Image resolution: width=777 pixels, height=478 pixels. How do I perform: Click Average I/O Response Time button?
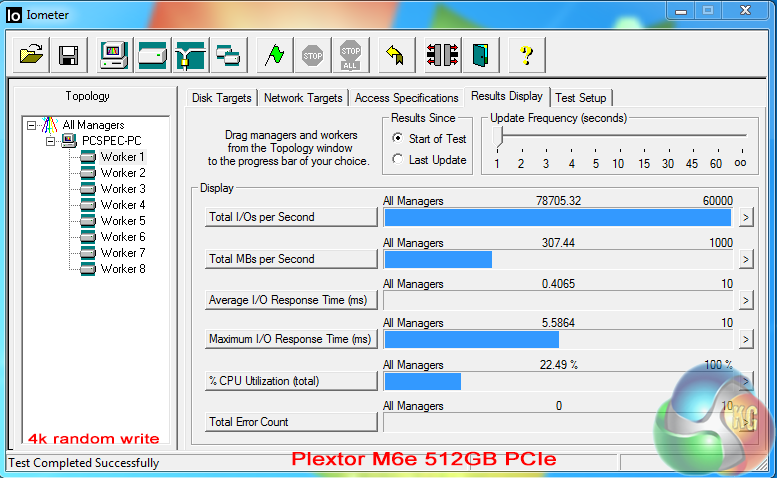pos(291,300)
